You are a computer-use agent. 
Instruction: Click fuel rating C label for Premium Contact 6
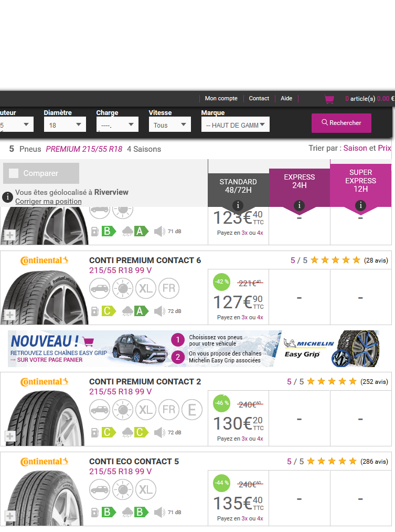click(109, 311)
